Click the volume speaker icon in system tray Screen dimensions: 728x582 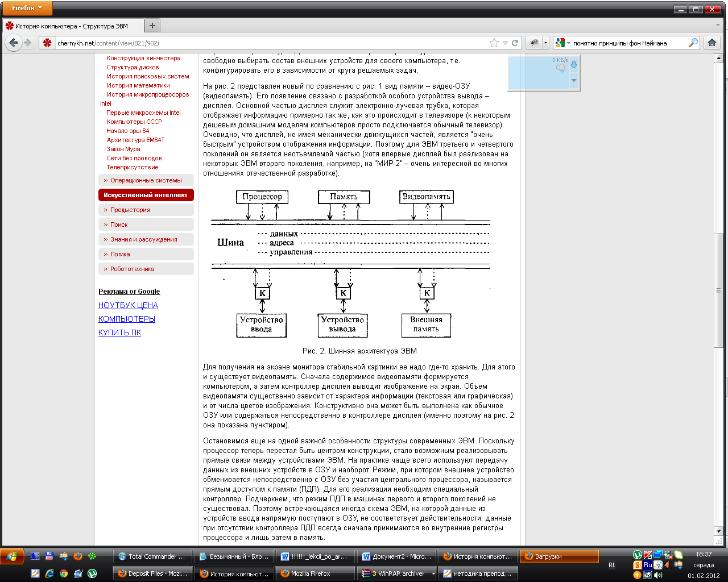pyautogui.click(x=658, y=575)
